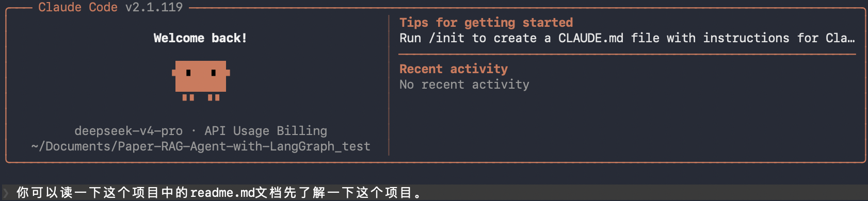
Task: Click the readme.md word in the prompt
Action: click(x=222, y=193)
